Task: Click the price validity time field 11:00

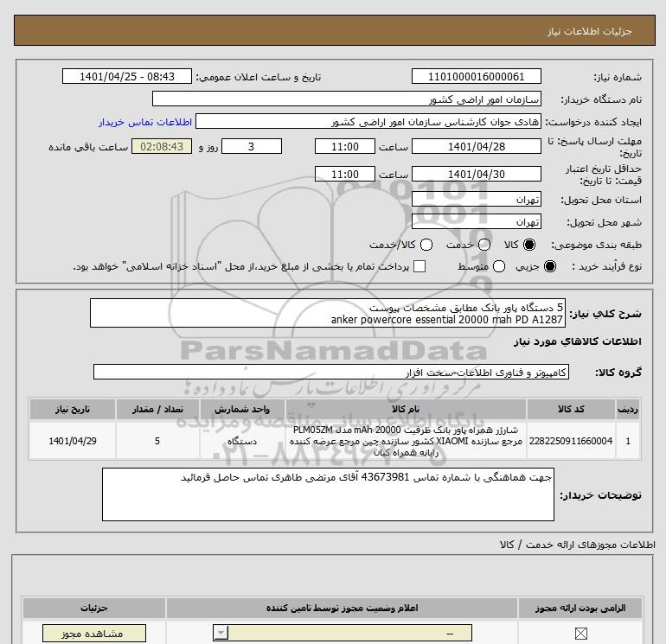Action: point(345,174)
